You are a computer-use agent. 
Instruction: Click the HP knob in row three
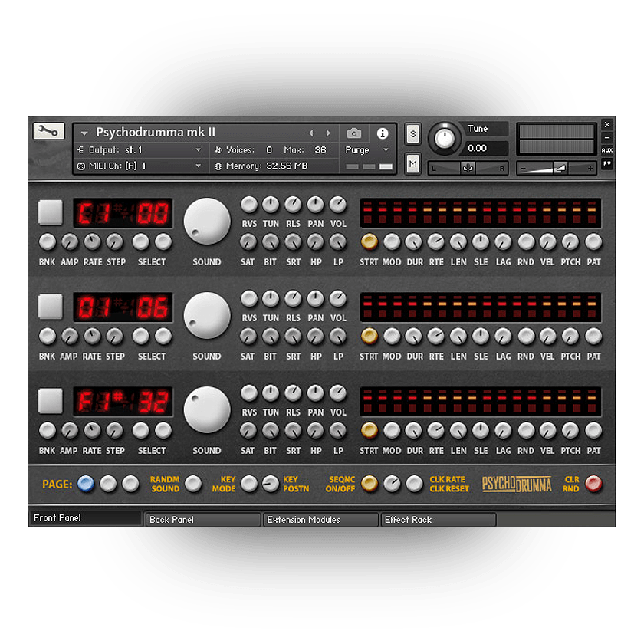tap(315, 430)
